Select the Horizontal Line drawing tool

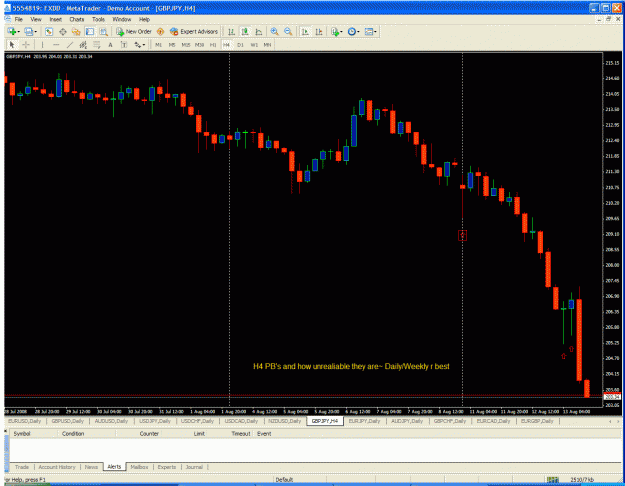coord(56,45)
